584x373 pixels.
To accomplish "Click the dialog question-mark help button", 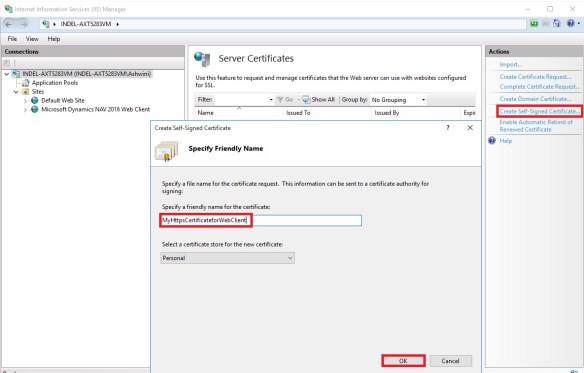I will [448, 127].
